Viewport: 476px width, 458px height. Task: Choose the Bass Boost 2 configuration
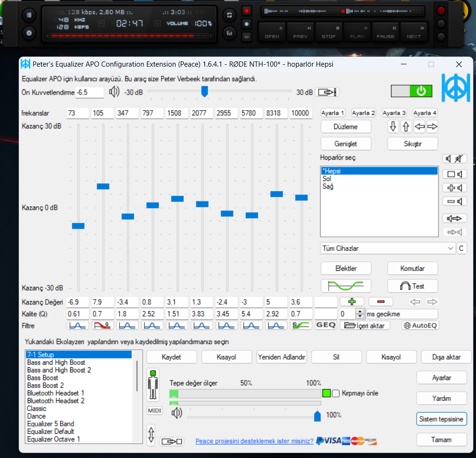pos(79,385)
